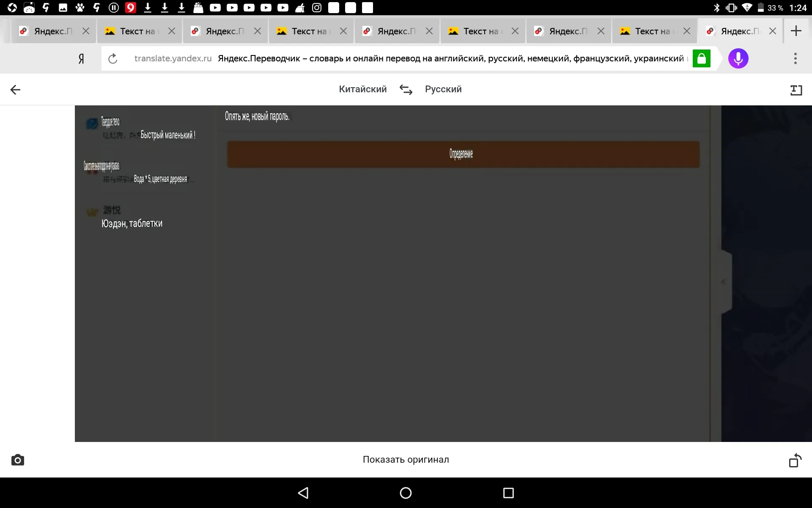Tap Instagram notification icon in status bar
812x508 pixels.
point(317,8)
